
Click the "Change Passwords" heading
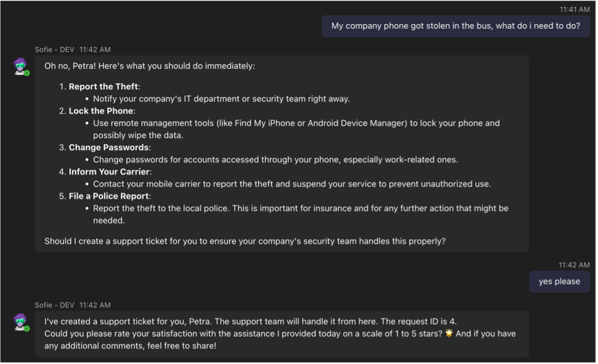(109, 147)
